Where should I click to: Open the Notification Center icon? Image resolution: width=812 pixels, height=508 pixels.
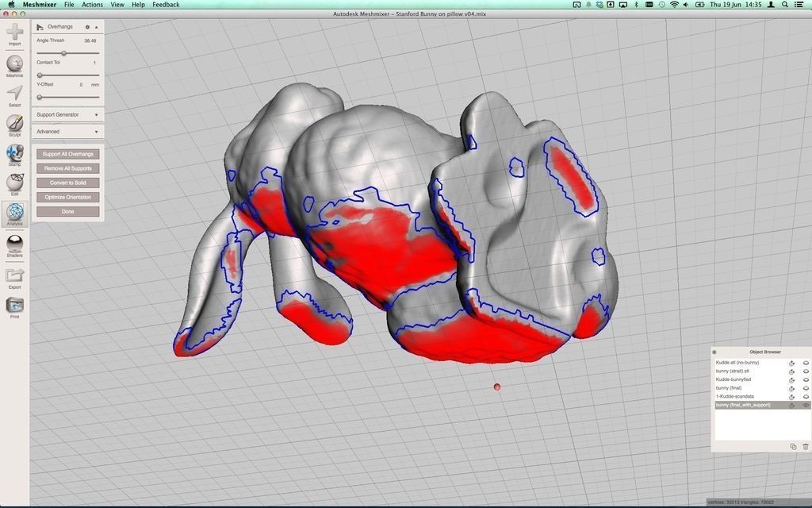(x=798, y=4)
